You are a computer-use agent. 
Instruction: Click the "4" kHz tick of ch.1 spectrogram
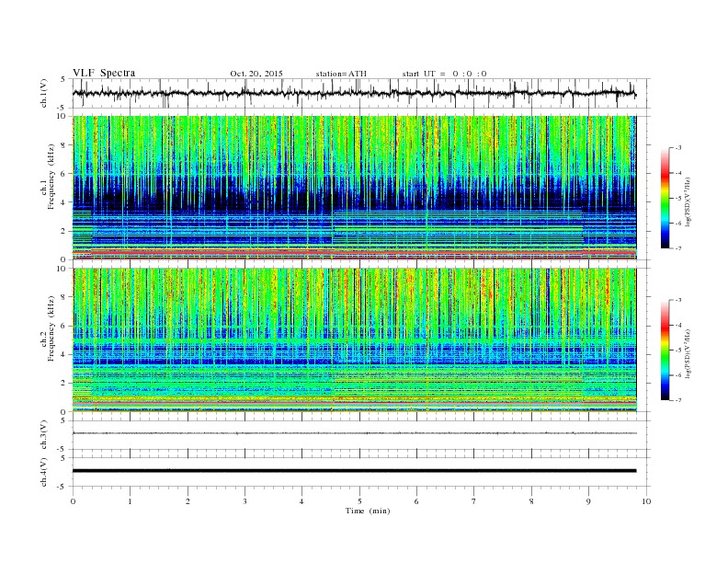click(x=64, y=202)
